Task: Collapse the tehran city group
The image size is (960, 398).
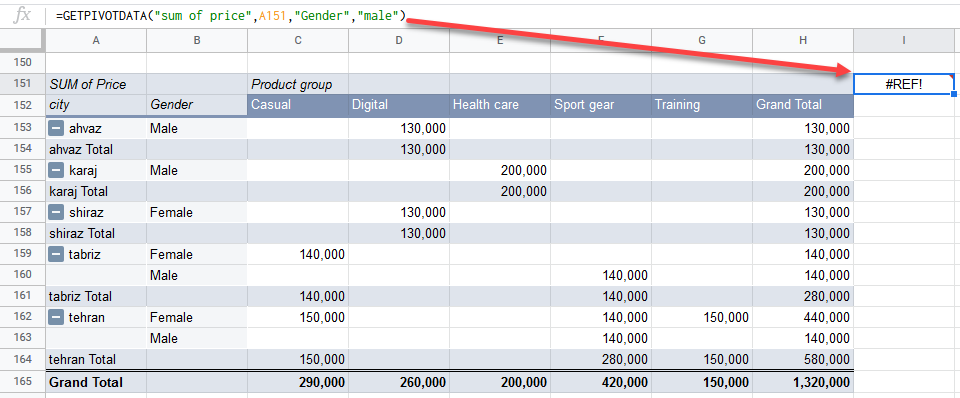Action: pyautogui.click(x=56, y=317)
